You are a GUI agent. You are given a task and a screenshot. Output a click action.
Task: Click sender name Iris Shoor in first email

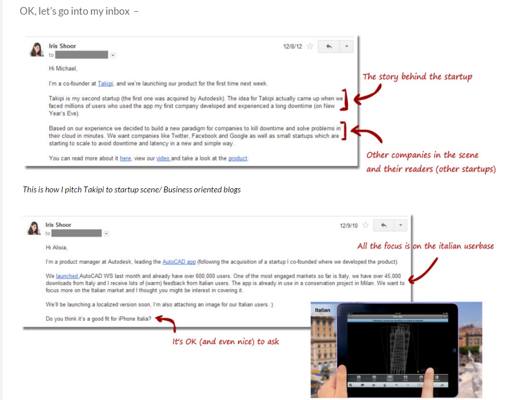click(62, 46)
